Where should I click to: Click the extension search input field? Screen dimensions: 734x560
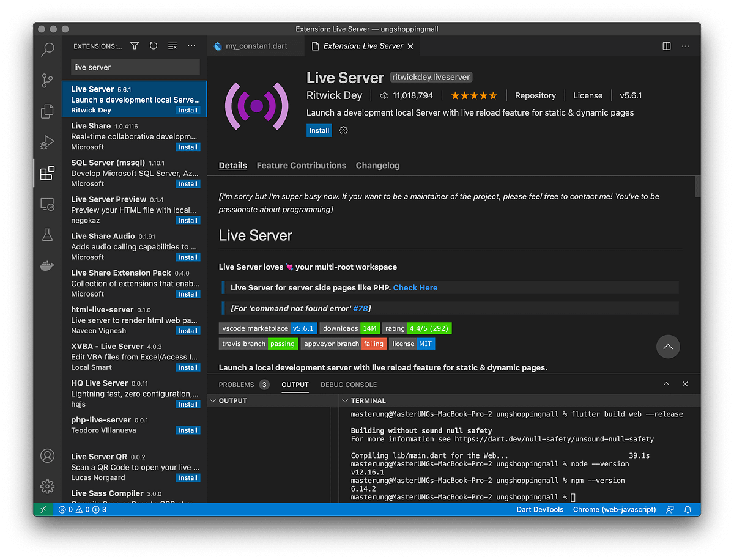pyautogui.click(x=135, y=67)
